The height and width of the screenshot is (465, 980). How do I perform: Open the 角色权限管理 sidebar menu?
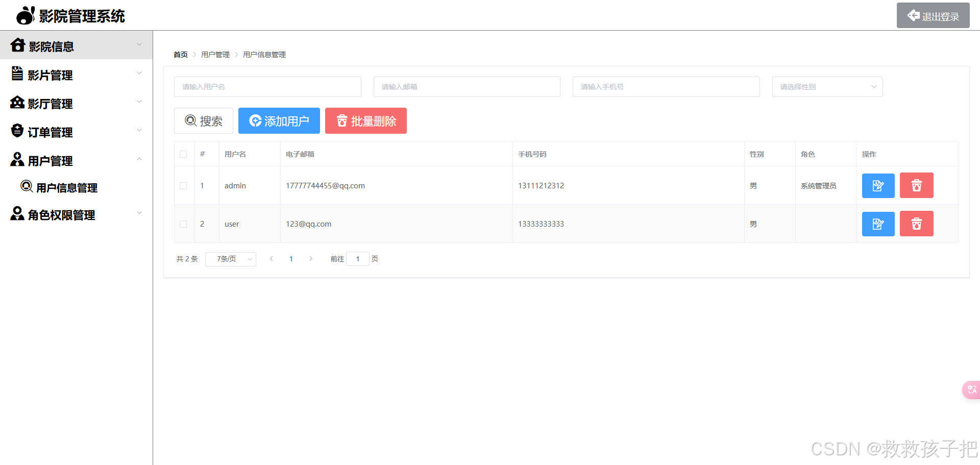point(77,214)
